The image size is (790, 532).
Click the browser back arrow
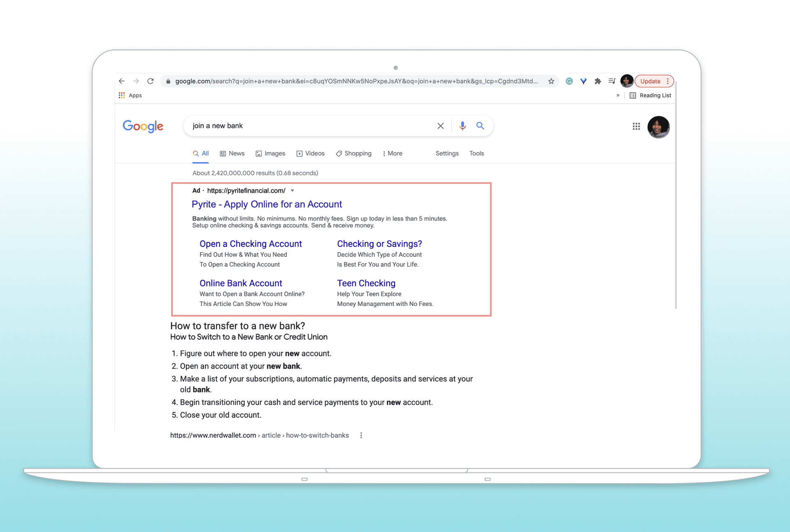pyautogui.click(x=121, y=81)
